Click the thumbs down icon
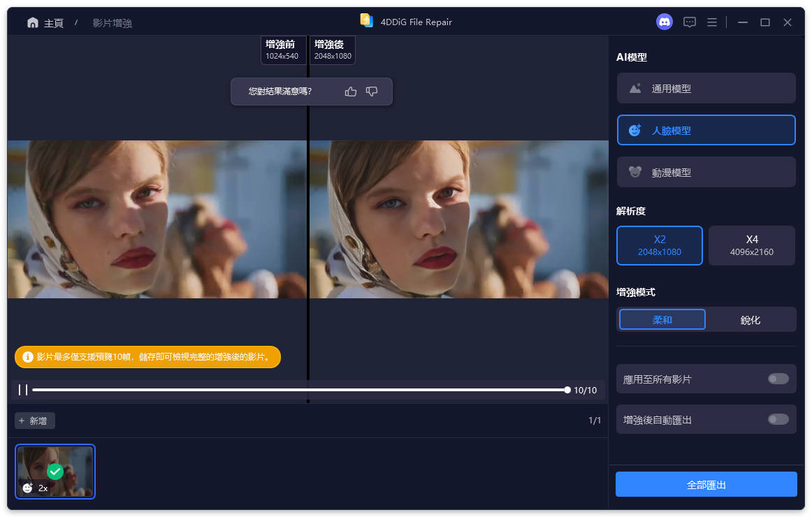Screen dimensions: 812x517 click(372, 92)
